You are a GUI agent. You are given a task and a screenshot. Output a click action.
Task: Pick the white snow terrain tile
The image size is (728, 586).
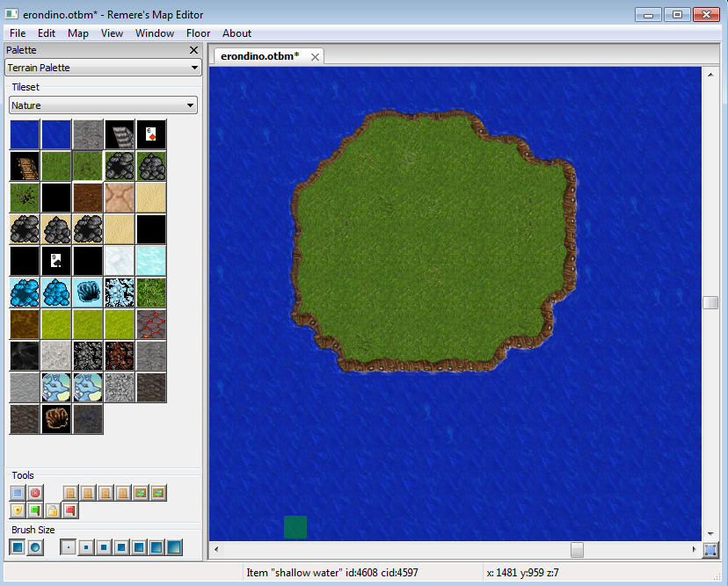120,260
